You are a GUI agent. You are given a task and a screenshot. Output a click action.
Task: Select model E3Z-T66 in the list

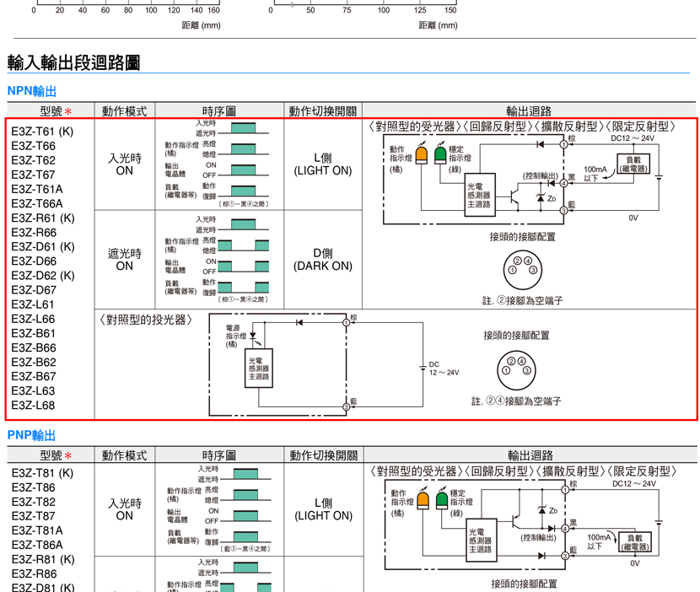coord(34,146)
